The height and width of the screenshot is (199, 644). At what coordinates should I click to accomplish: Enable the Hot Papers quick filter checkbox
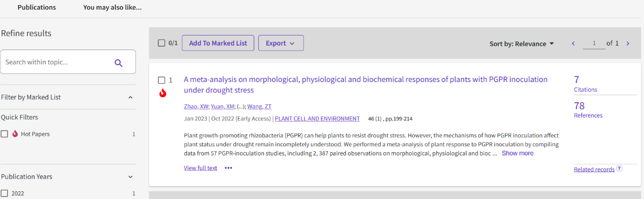[x=5, y=134]
